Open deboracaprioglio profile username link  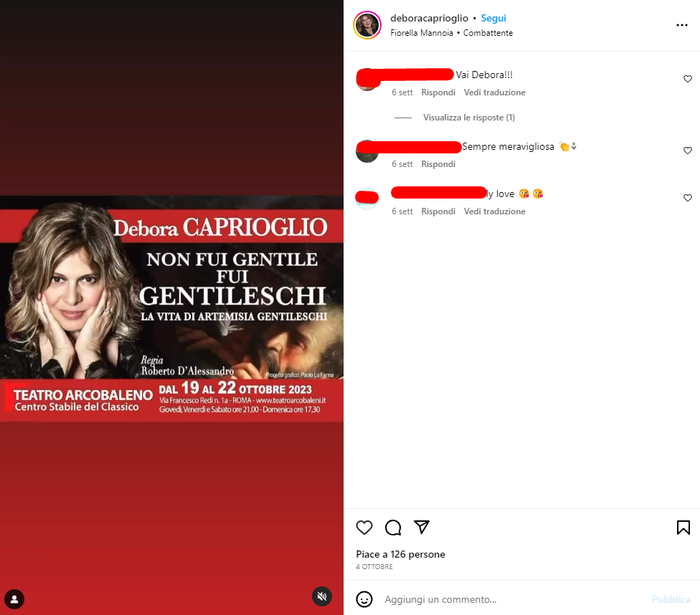point(429,19)
